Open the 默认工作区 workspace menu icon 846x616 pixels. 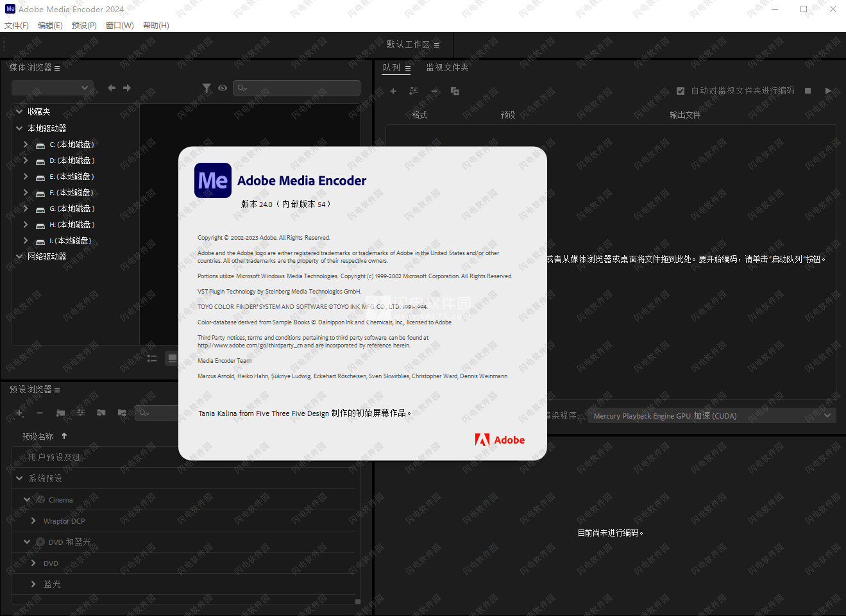click(437, 45)
